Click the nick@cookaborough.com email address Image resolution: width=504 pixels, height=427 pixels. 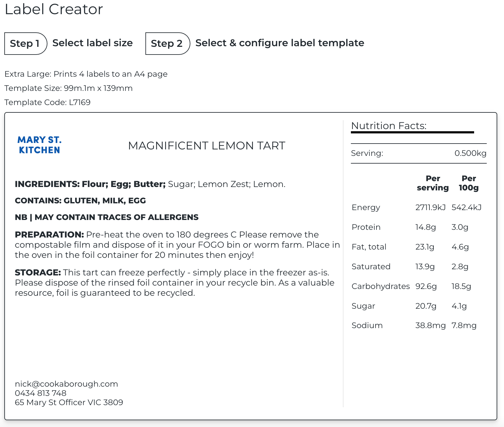(67, 384)
